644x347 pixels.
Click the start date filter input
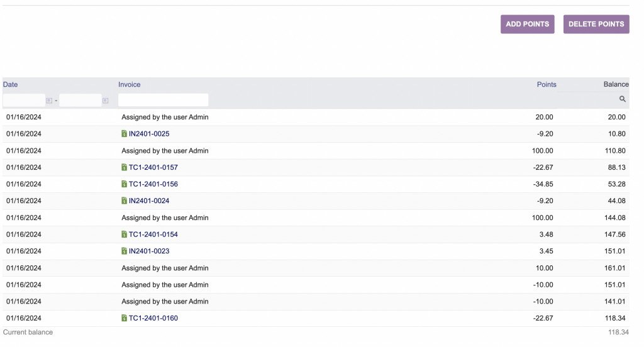pos(24,101)
